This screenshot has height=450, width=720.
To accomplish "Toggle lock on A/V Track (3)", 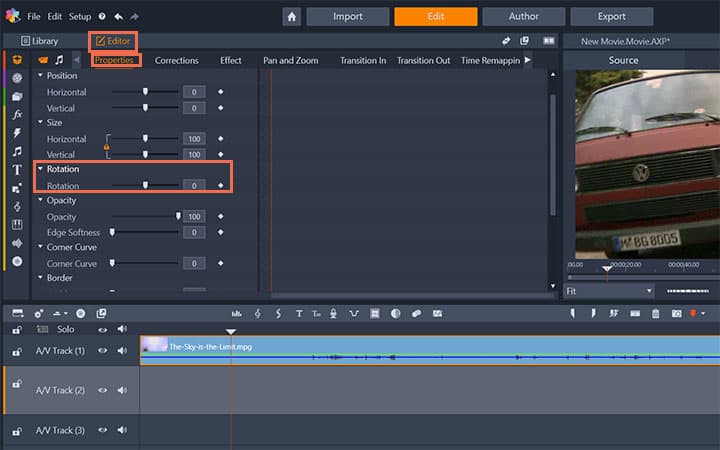I will pos(17,431).
